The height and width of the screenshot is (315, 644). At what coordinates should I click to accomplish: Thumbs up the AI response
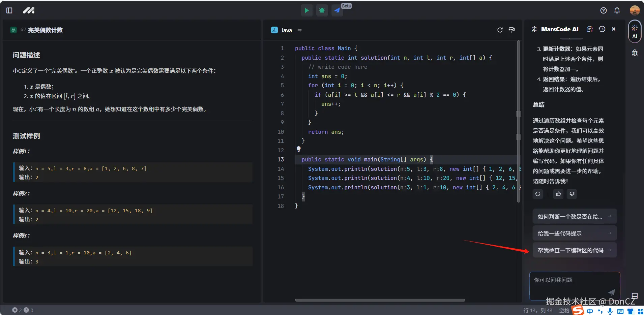pos(558,194)
